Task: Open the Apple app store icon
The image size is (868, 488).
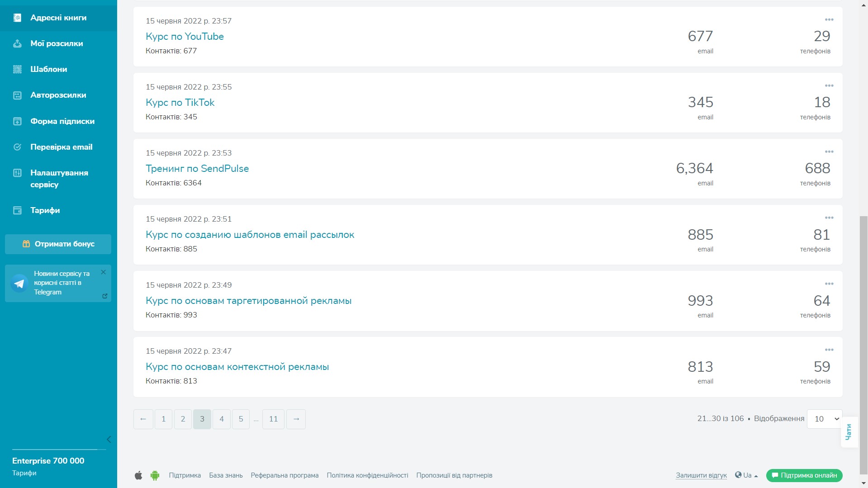Action: (138, 475)
